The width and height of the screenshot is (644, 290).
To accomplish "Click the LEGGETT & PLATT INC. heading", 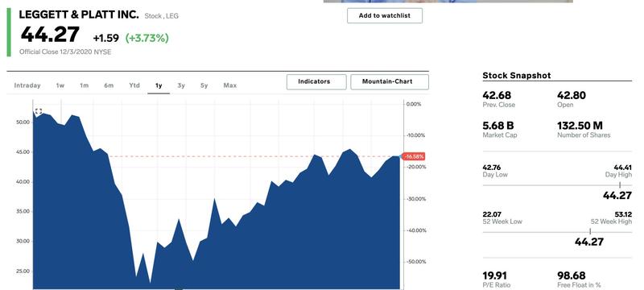I will pyautogui.click(x=79, y=14).
